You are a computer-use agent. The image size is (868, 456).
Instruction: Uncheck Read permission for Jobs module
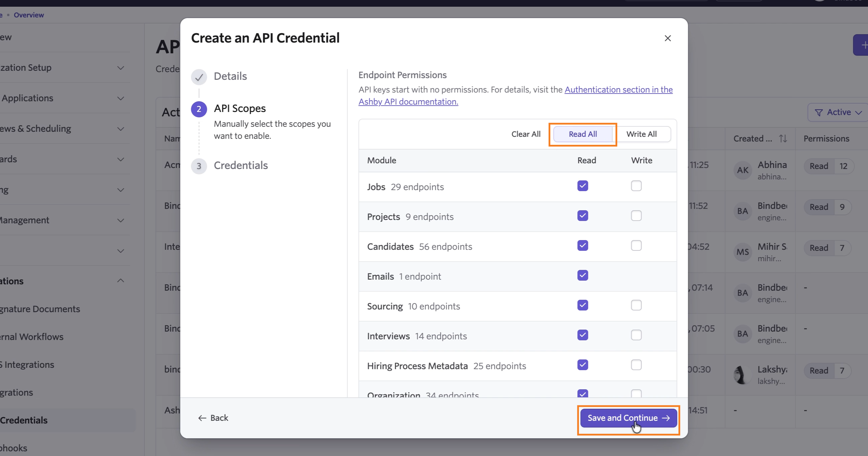583,186
